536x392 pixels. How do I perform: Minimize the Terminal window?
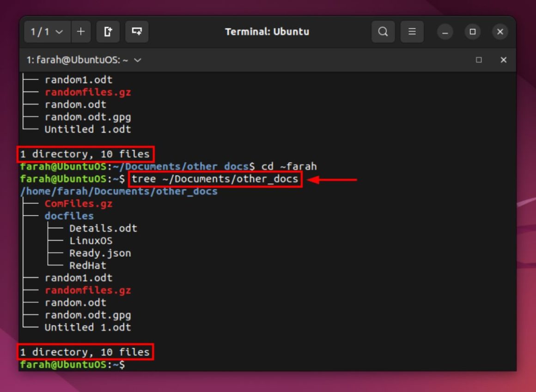pos(445,32)
